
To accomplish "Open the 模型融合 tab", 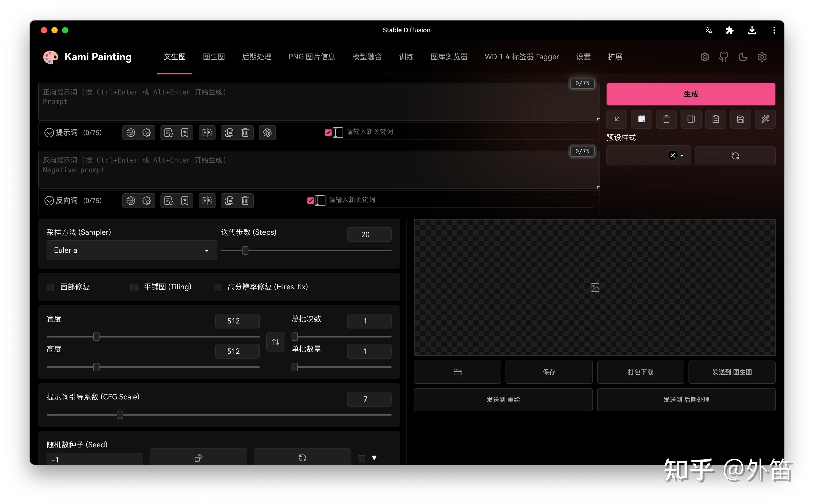I will pyautogui.click(x=367, y=57).
